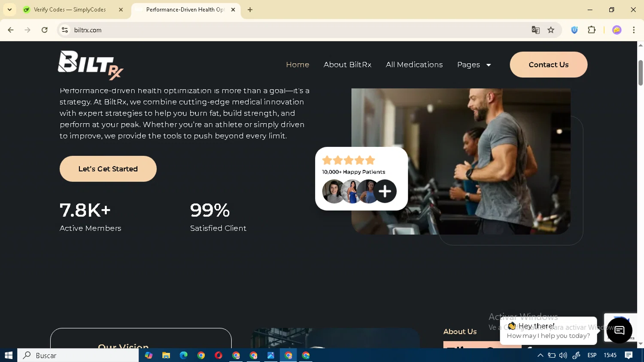Open the Chrome profile avatar

617,30
